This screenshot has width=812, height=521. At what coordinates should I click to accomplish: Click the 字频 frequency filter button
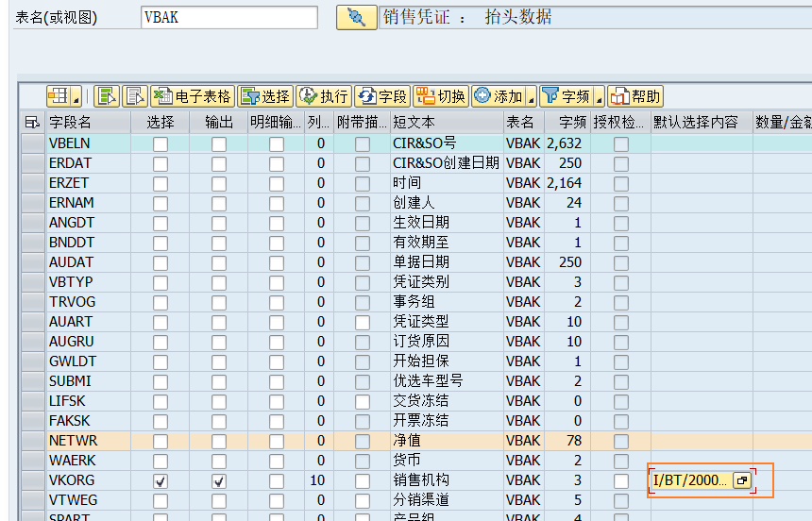coord(566,96)
